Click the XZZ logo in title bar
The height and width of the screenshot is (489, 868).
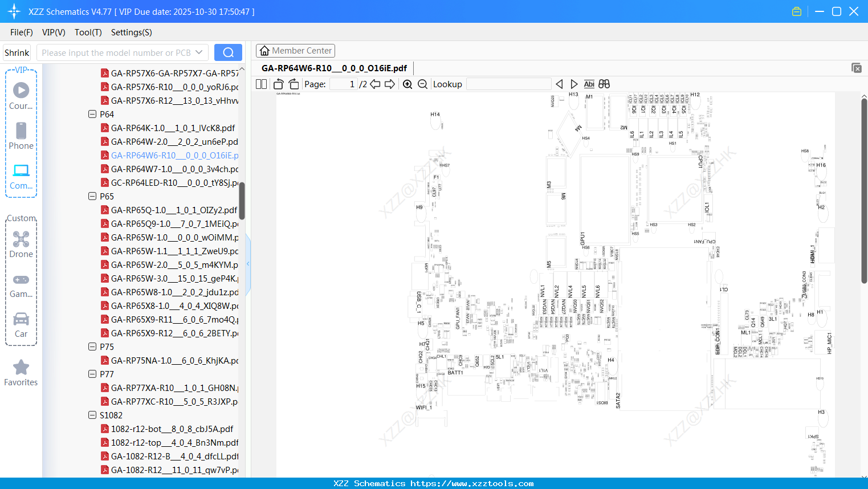(14, 11)
